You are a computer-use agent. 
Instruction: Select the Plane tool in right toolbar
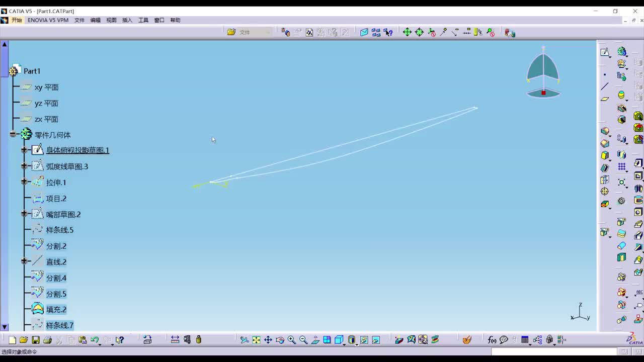(605, 99)
